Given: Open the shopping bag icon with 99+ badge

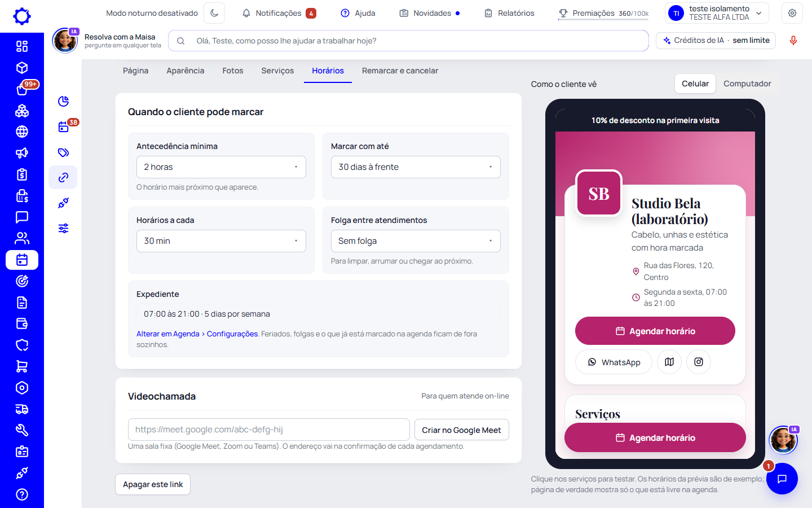Looking at the screenshot, I should click(22, 89).
